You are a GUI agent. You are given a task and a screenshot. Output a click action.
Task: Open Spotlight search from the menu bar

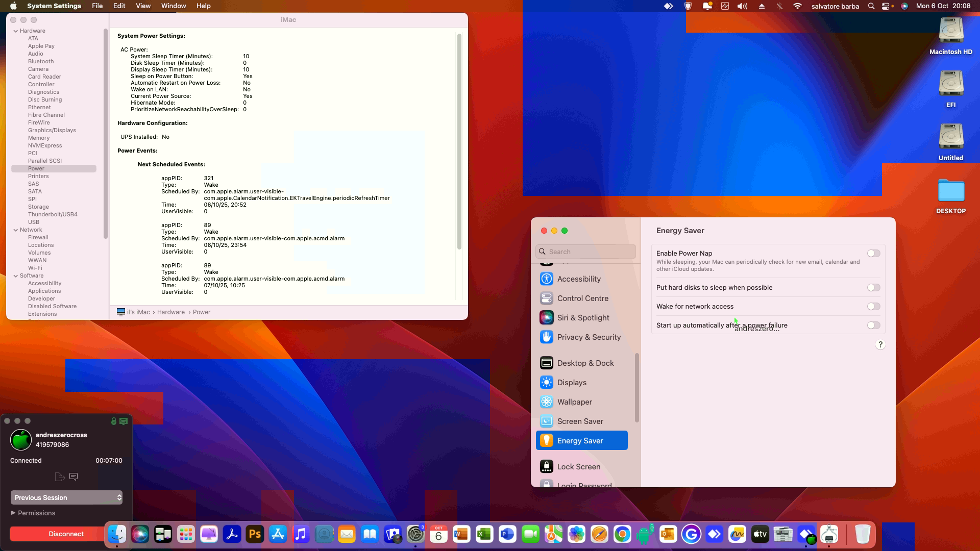[870, 6]
